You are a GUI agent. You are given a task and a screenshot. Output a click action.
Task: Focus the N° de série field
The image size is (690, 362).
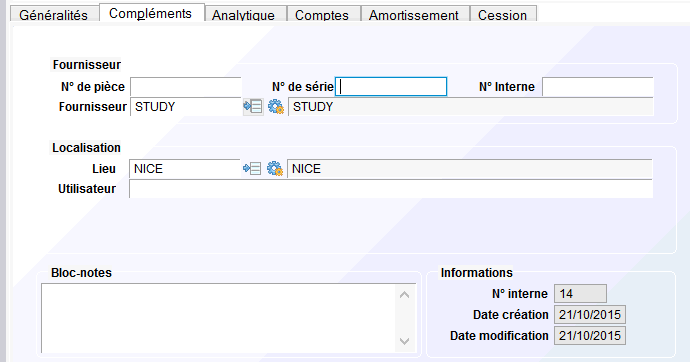coord(391,87)
